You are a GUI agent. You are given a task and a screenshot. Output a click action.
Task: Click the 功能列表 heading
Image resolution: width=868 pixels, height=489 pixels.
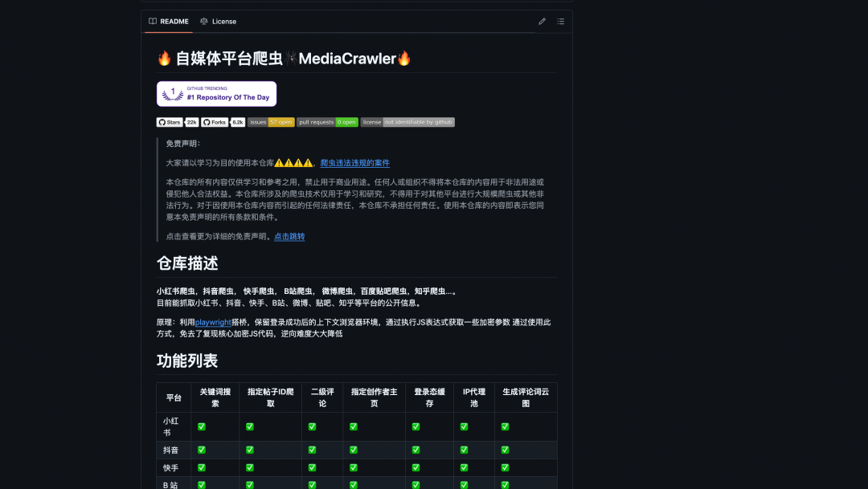coord(187,361)
